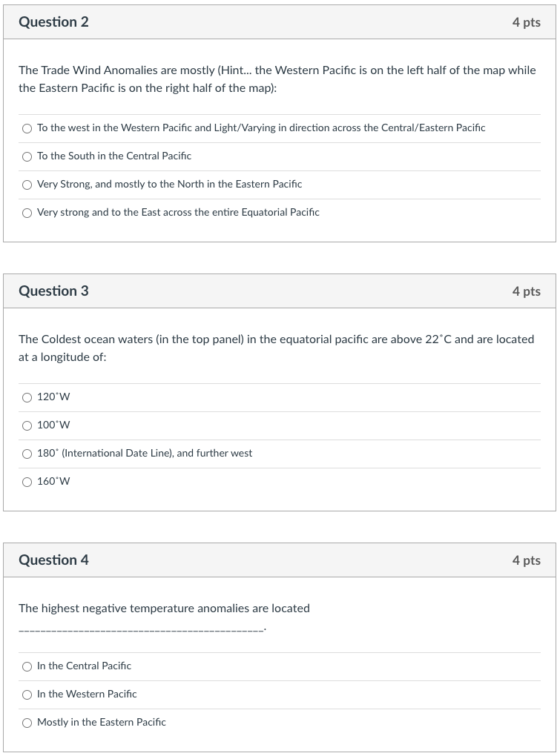The image size is (560, 756).
Task: Select 'To the South in the Central Pacific'
Action: [x=27, y=156]
